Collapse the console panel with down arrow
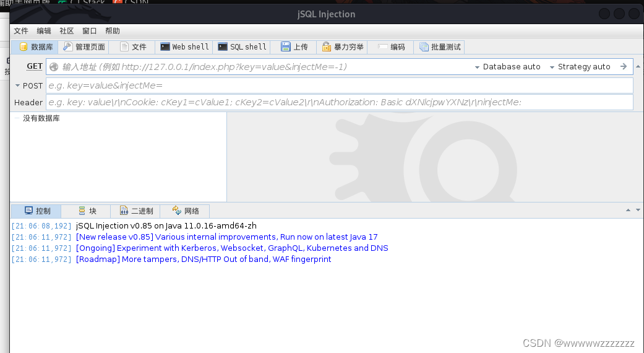The width and height of the screenshot is (644, 353). (638, 210)
